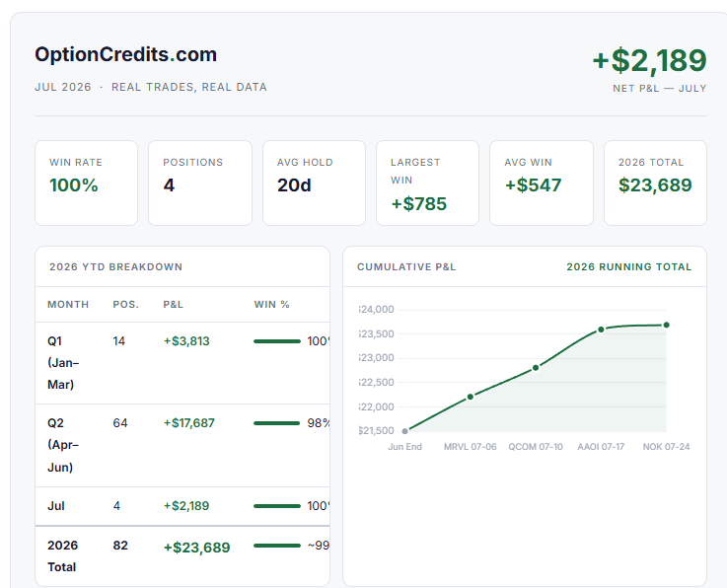Viewport: 727px width, 588px height.
Task: Select the Win Rate 100% card
Action: click(x=86, y=184)
